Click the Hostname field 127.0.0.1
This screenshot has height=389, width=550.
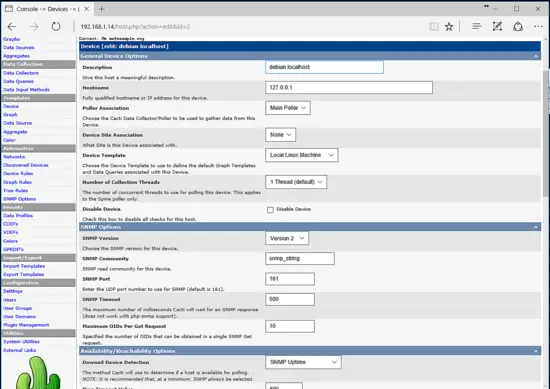(349, 87)
